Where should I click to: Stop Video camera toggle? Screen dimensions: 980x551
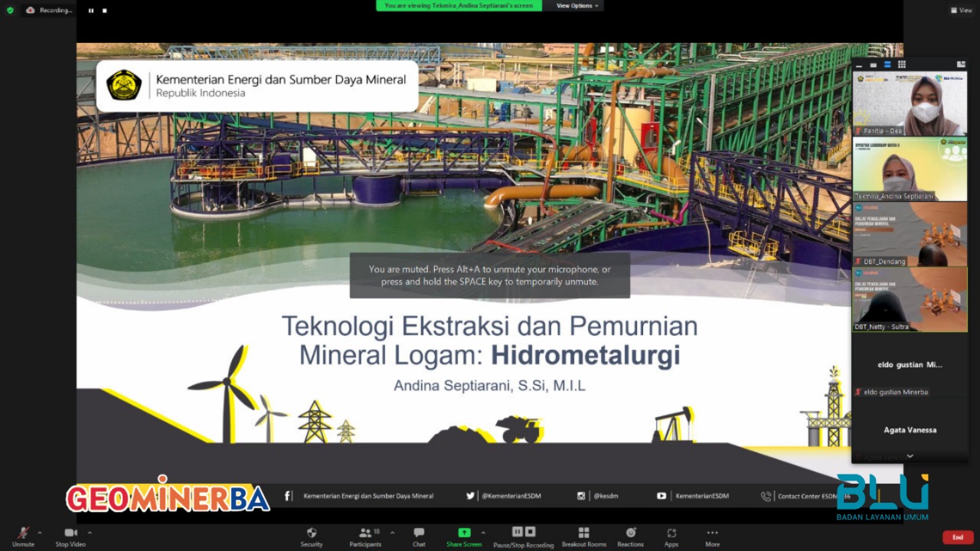(x=71, y=533)
